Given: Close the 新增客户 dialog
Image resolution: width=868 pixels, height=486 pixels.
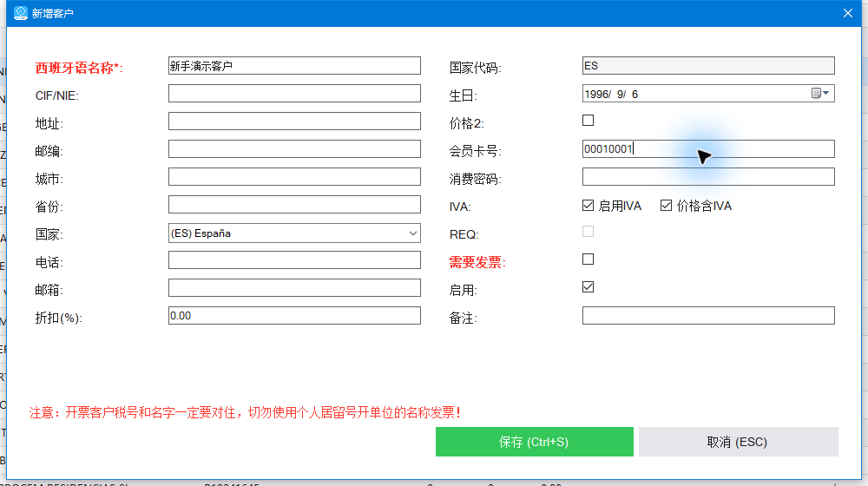Looking at the screenshot, I should click(847, 13).
